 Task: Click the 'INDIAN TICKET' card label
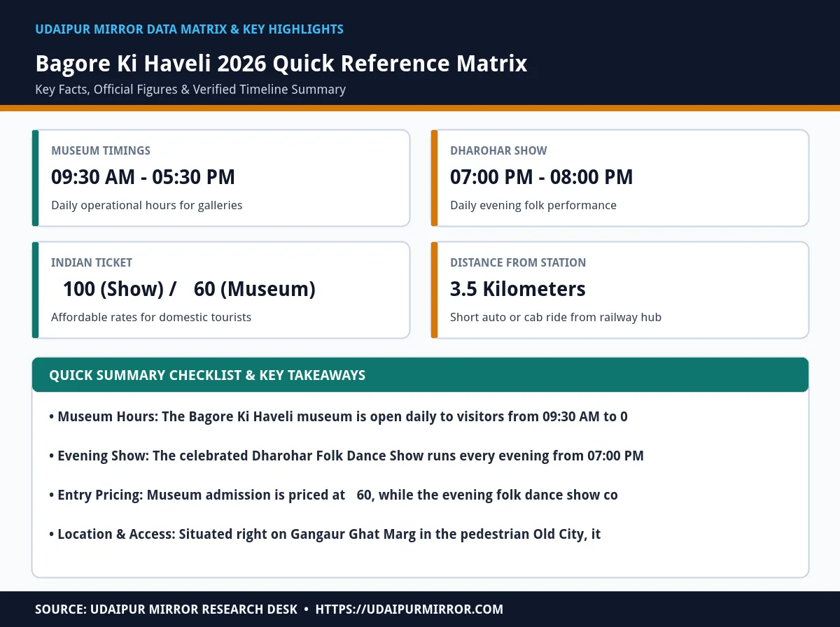[92, 262]
